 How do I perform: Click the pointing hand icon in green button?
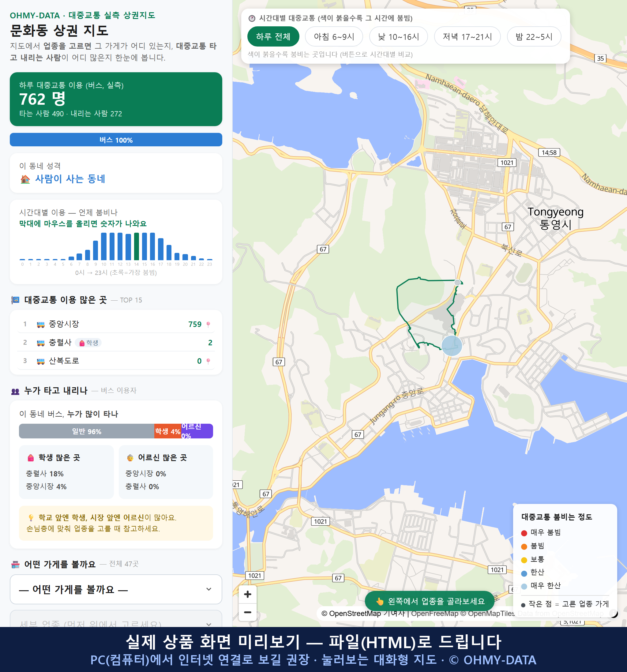(x=380, y=601)
